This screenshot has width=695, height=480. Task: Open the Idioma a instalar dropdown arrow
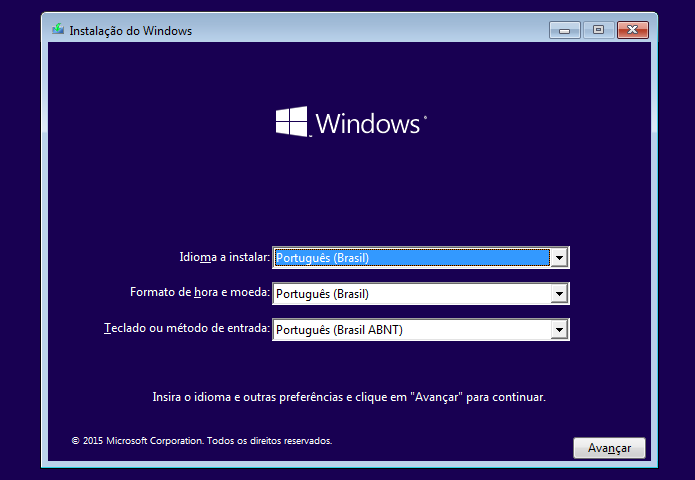(x=559, y=258)
